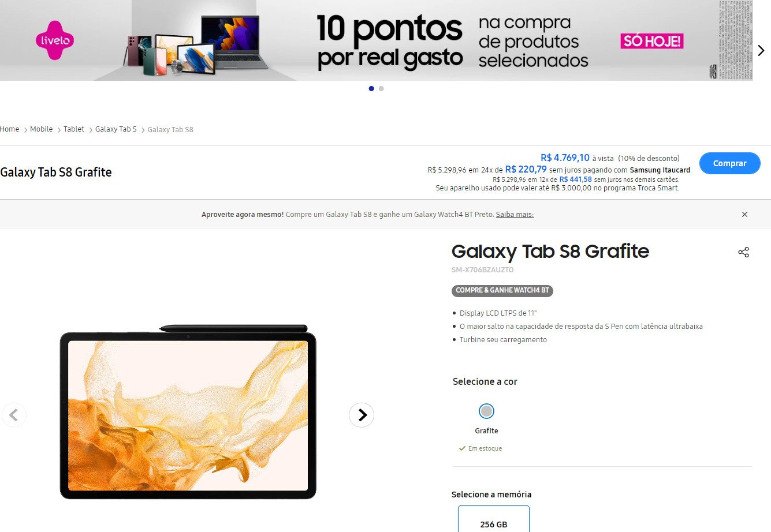This screenshot has width=771, height=532.
Task: Select the 256 GB memory option
Action: (494, 519)
